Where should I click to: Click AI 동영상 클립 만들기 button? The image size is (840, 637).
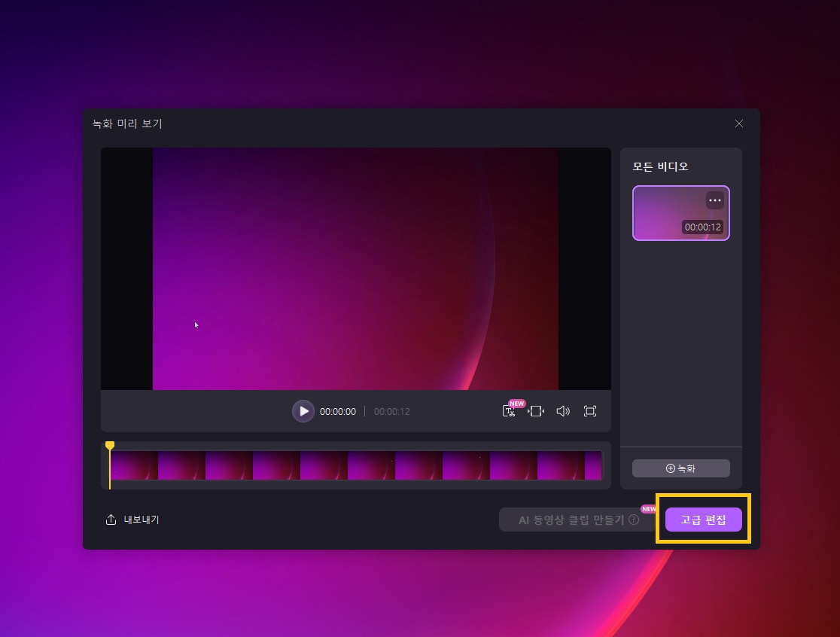coord(577,520)
